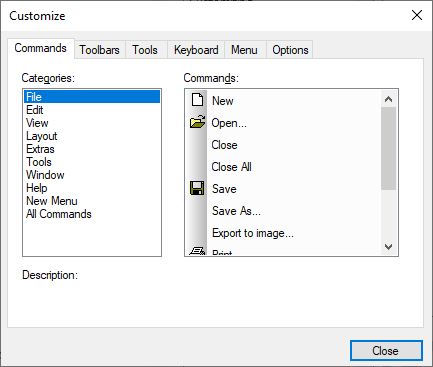Select the Close All command
Viewport: 433px width, 367px height.
tap(231, 167)
